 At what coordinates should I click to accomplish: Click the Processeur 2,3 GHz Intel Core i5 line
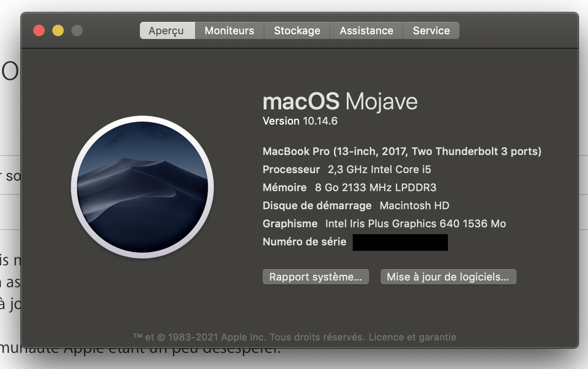347,169
